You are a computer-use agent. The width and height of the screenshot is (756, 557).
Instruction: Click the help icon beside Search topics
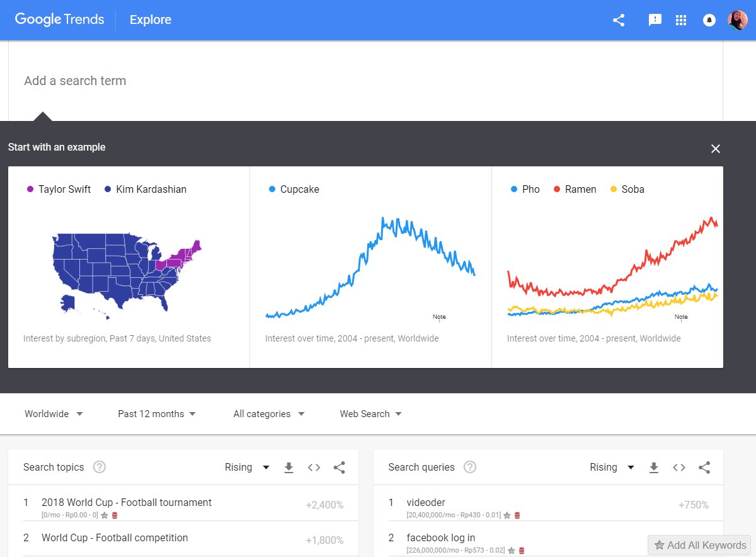pyautogui.click(x=99, y=467)
